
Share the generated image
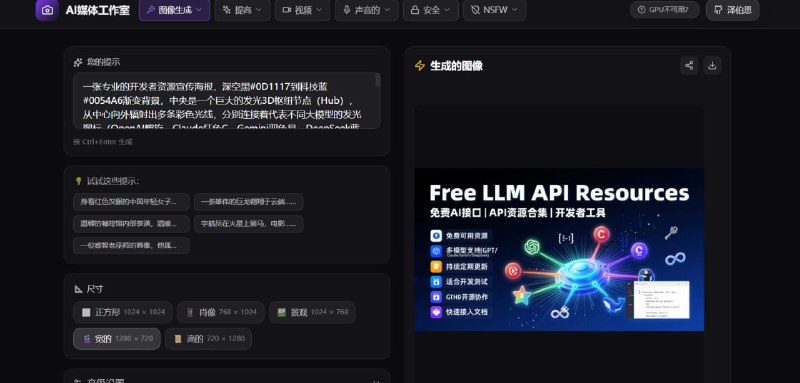(x=689, y=65)
